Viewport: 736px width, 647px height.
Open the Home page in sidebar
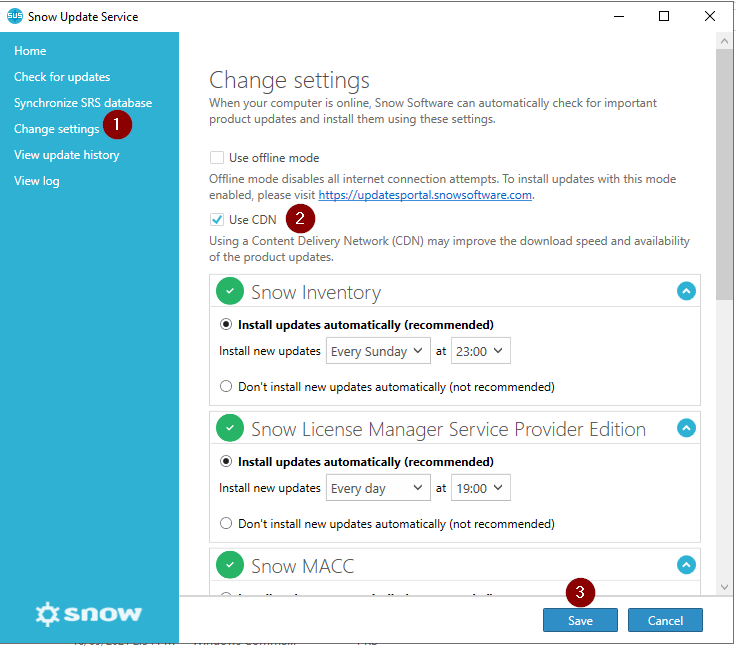(30, 51)
